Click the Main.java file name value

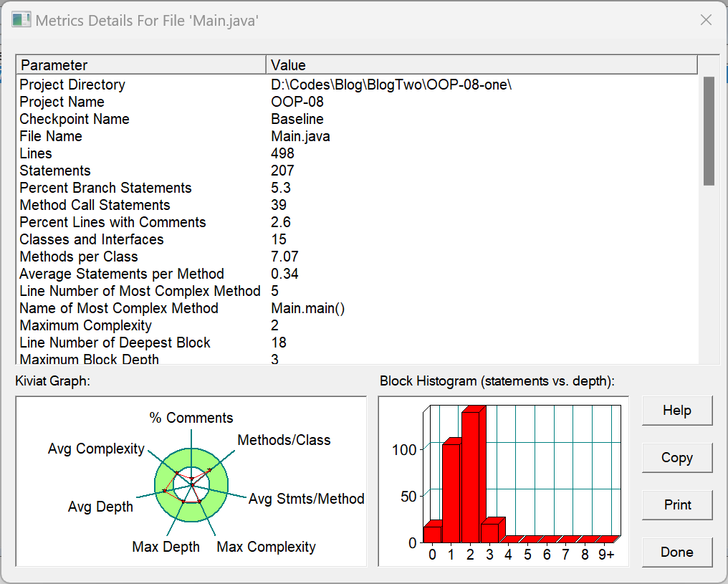click(300, 136)
